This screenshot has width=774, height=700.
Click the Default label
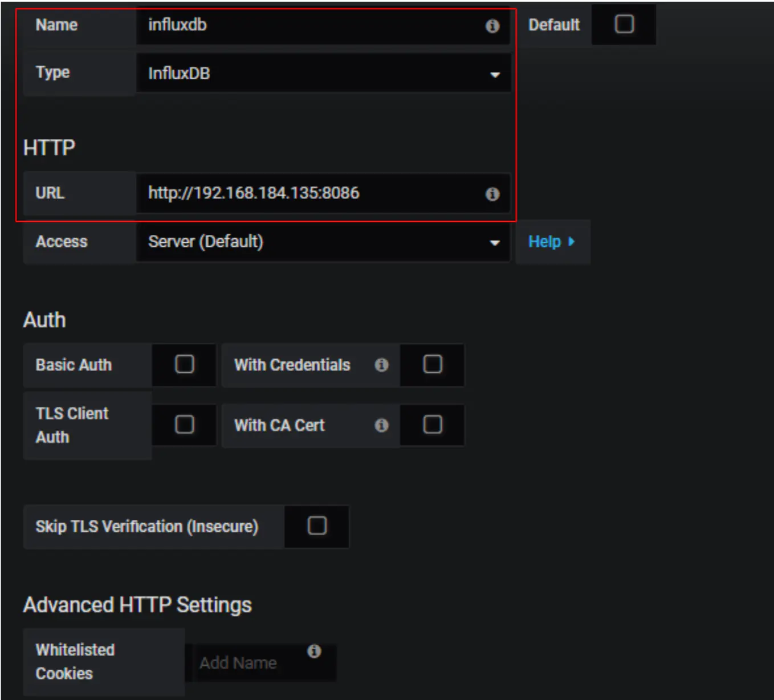pos(554,25)
